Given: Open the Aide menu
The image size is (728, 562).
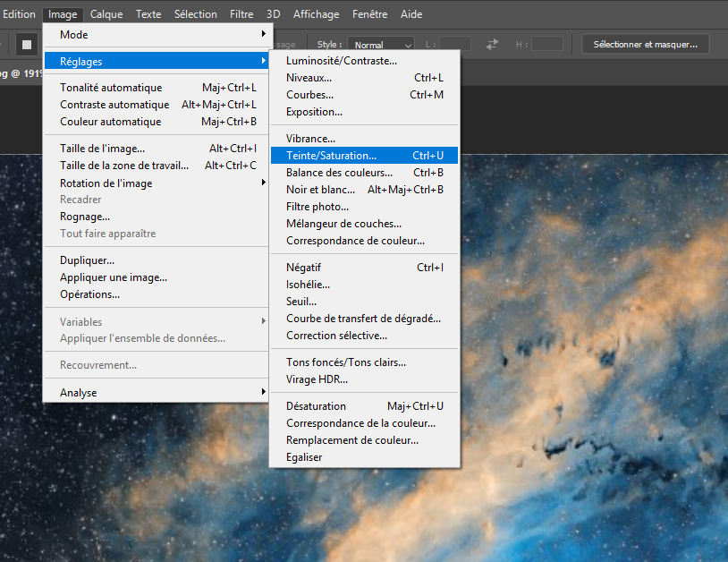Looking at the screenshot, I should [411, 14].
